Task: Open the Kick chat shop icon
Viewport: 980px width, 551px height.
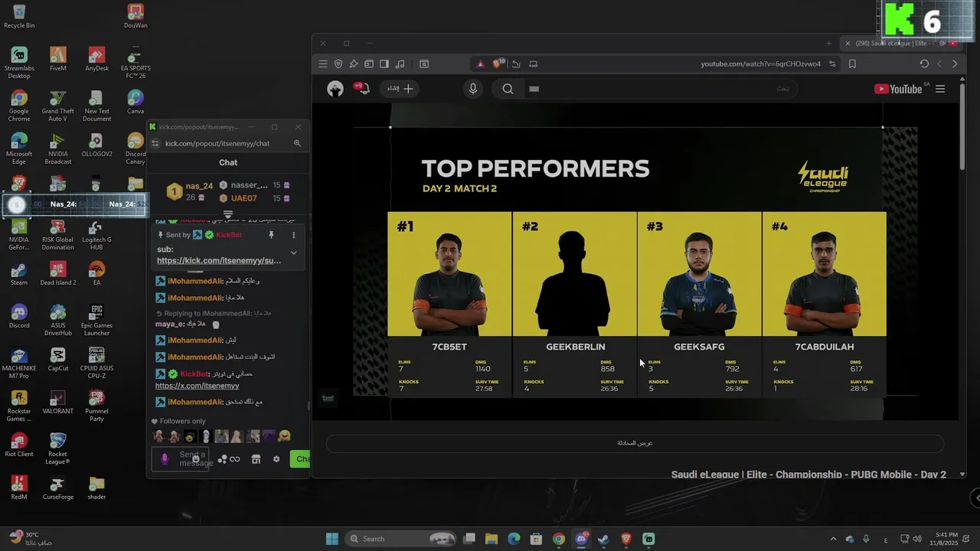Action: [256, 459]
